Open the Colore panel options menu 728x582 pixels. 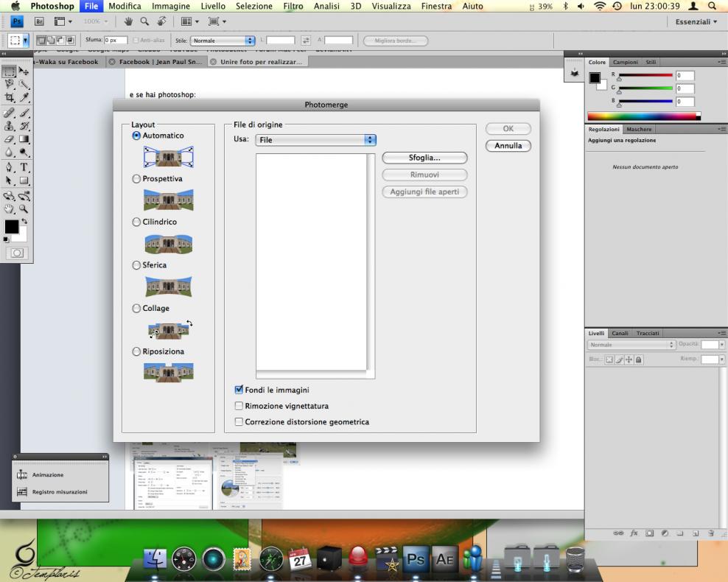point(721,62)
